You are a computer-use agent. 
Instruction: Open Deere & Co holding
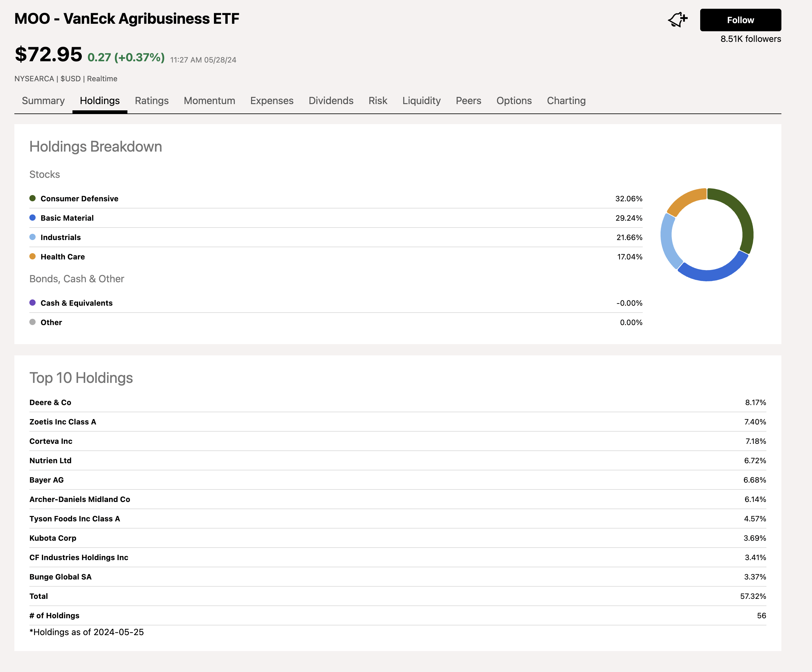[x=50, y=402]
